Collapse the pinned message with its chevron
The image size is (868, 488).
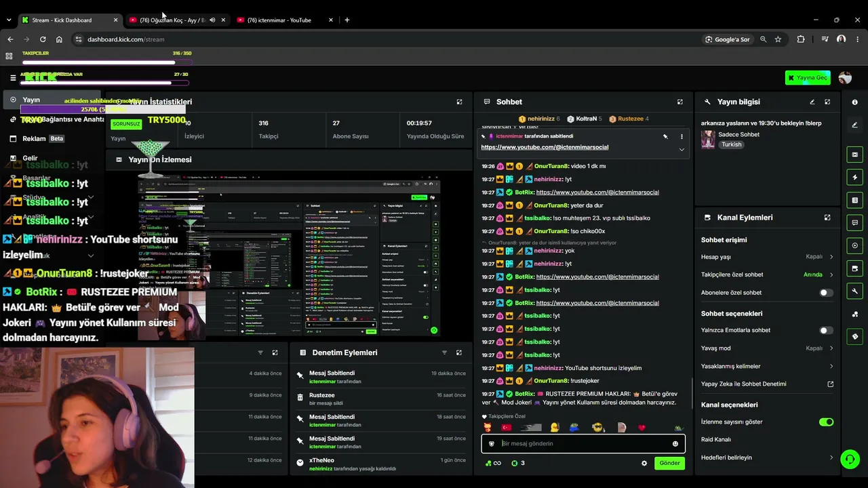coord(682,149)
